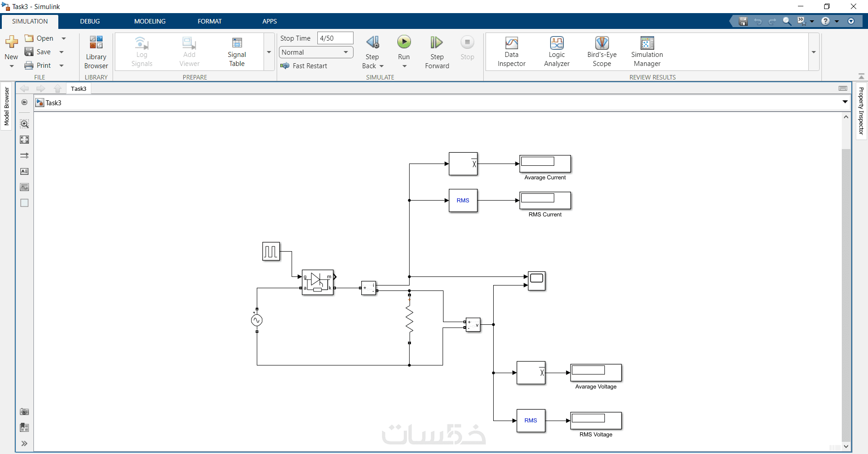Open the simulation mode Normal dropdown
This screenshot has height=454, width=868.
[316, 52]
